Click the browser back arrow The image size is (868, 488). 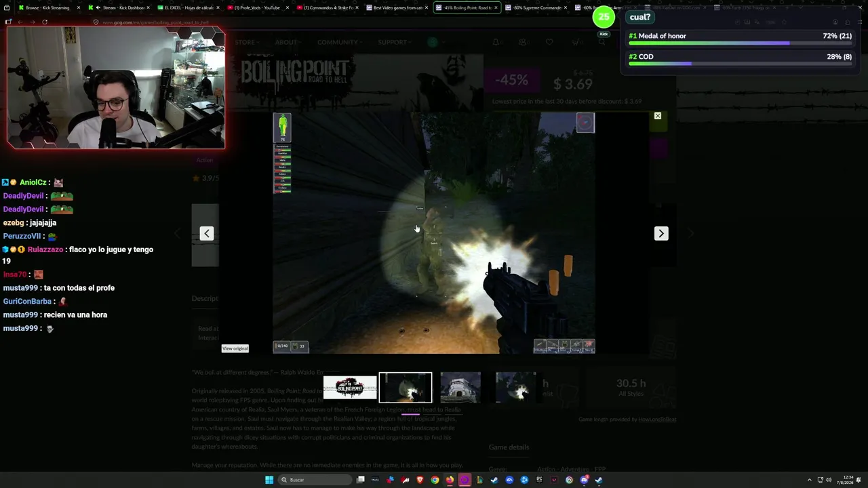(20, 22)
